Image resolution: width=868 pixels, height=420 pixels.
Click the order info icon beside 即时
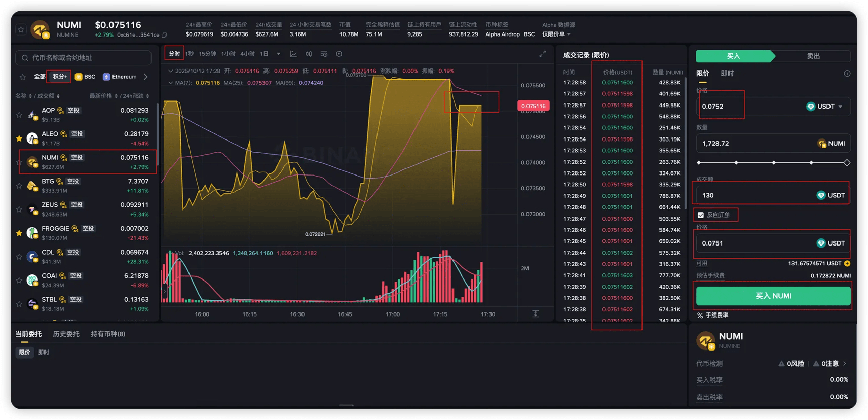click(x=847, y=74)
